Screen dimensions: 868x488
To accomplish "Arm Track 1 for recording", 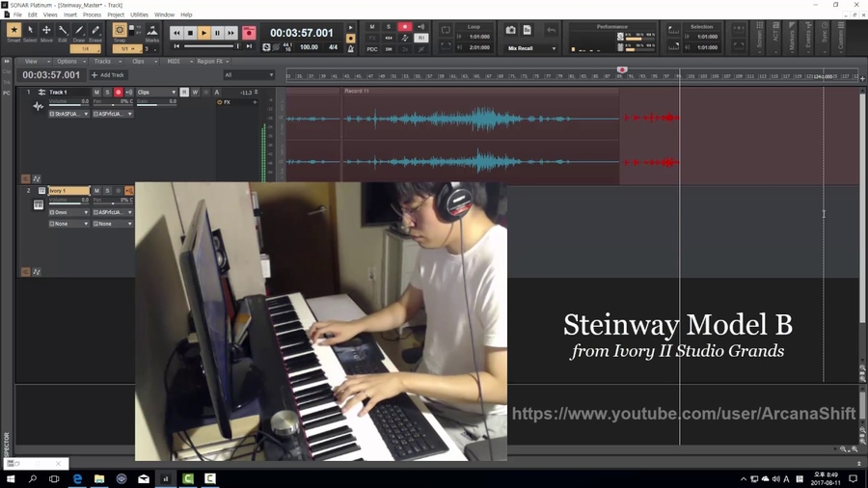I will click(118, 93).
